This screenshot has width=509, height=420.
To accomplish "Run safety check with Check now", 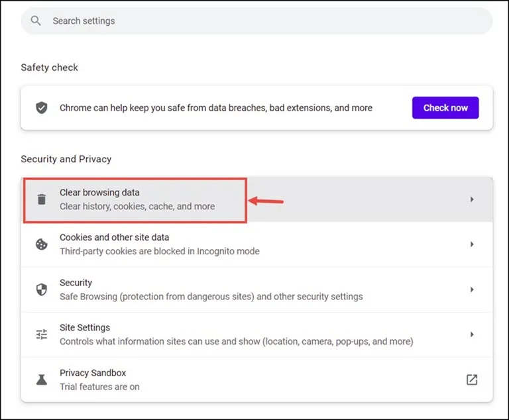I will (x=445, y=108).
